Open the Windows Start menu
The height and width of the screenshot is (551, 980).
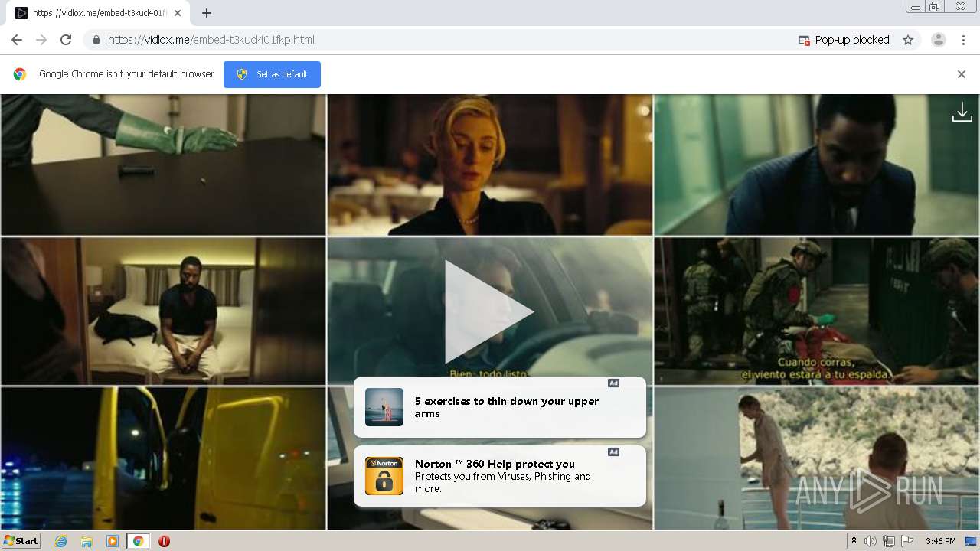coord(21,540)
